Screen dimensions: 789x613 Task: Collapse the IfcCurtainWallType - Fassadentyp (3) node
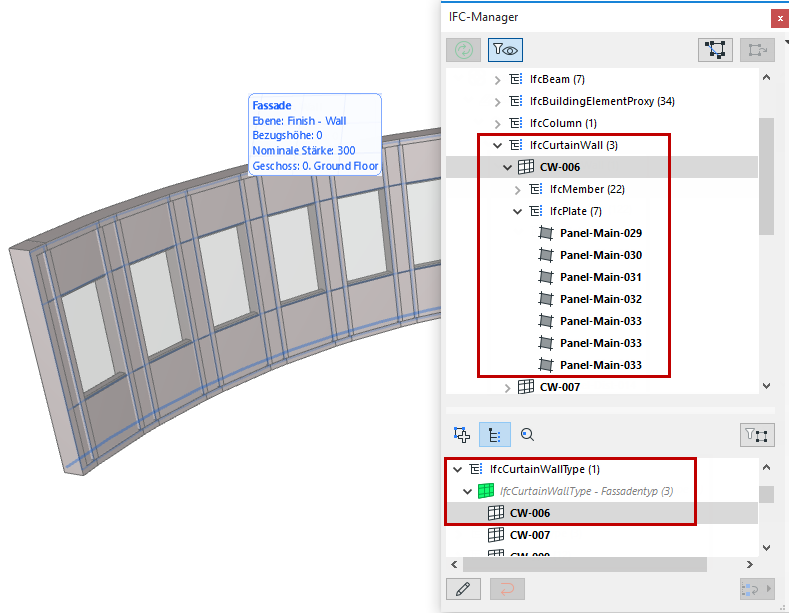(467, 491)
